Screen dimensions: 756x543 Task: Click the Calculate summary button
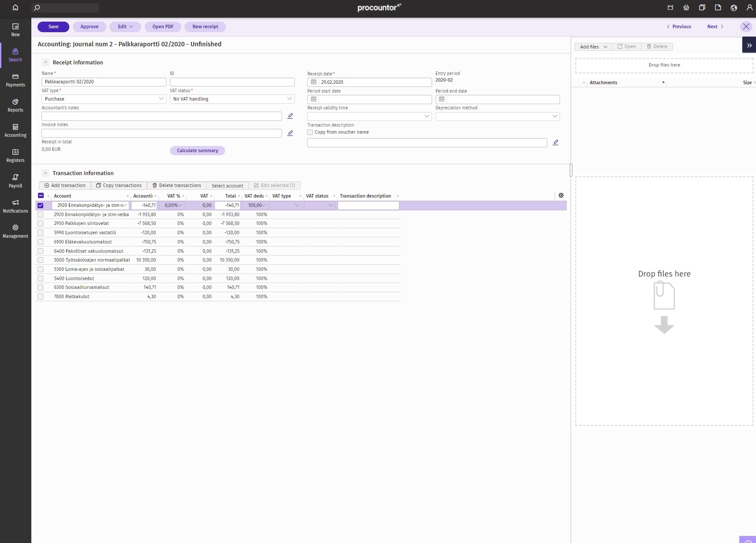pyautogui.click(x=197, y=150)
